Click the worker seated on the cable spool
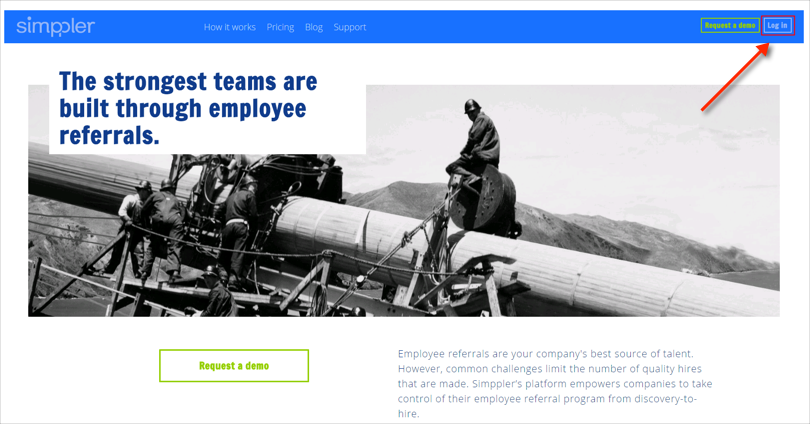This screenshot has width=810, height=424. 478,140
